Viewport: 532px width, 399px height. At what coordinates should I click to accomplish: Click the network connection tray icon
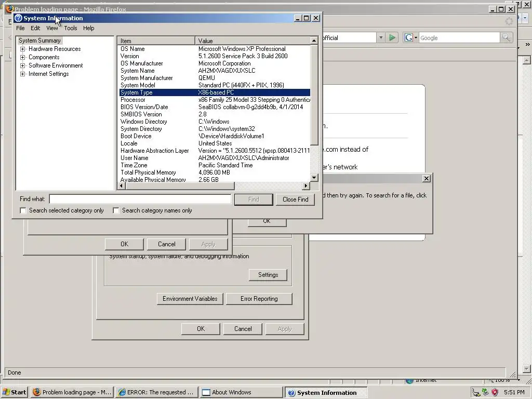point(476,393)
